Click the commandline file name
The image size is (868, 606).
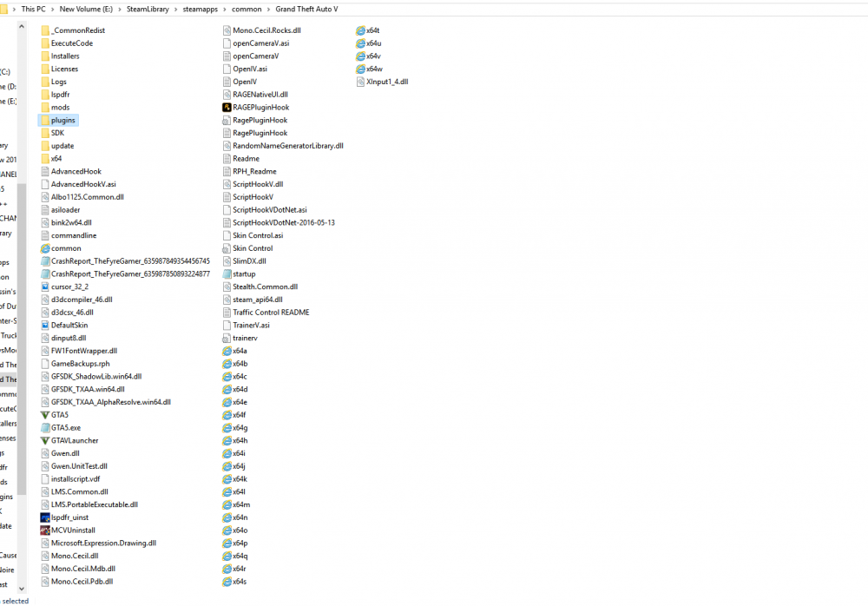point(74,235)
